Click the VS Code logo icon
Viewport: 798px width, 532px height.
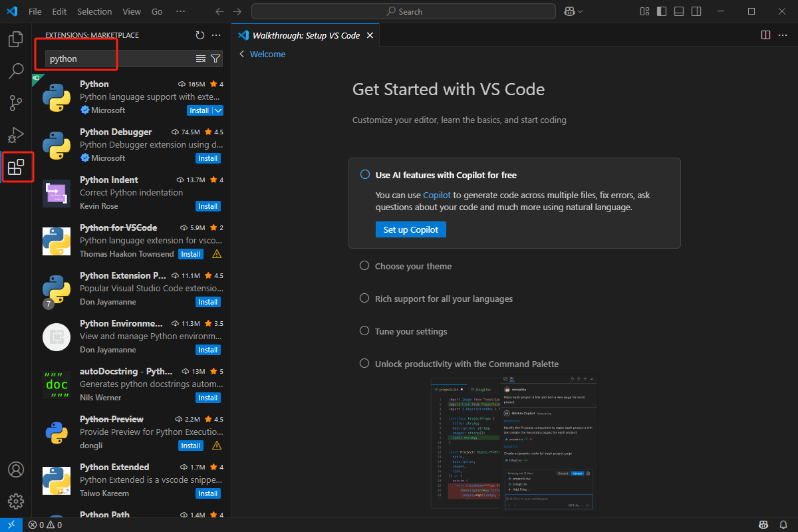point(11,11)
